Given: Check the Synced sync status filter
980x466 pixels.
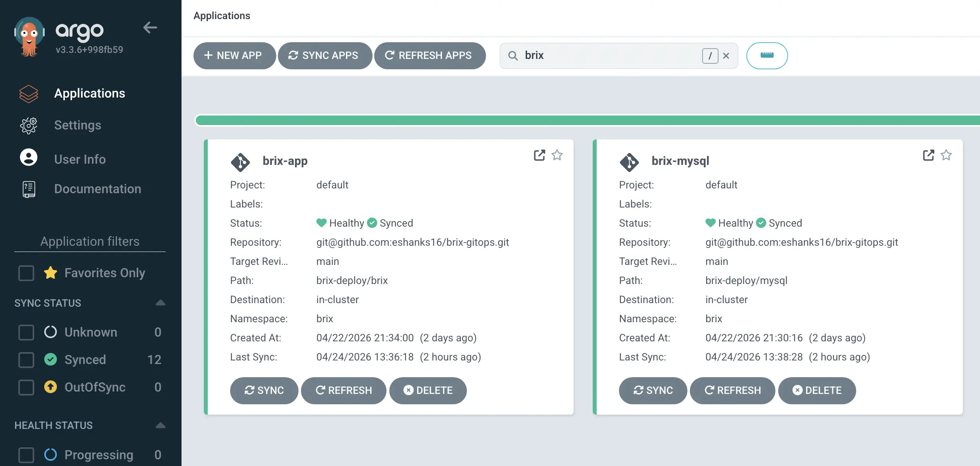Looking at the screenshot, I should click(26, 360).
